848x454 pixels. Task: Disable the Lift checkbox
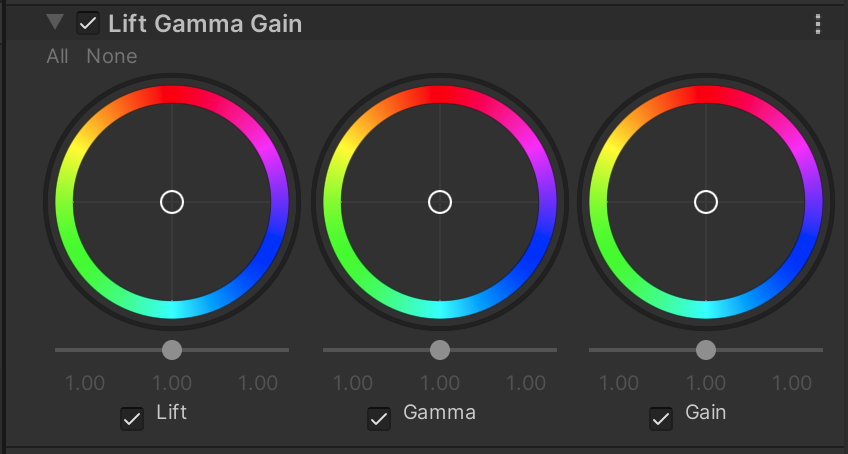pos(131,418)
